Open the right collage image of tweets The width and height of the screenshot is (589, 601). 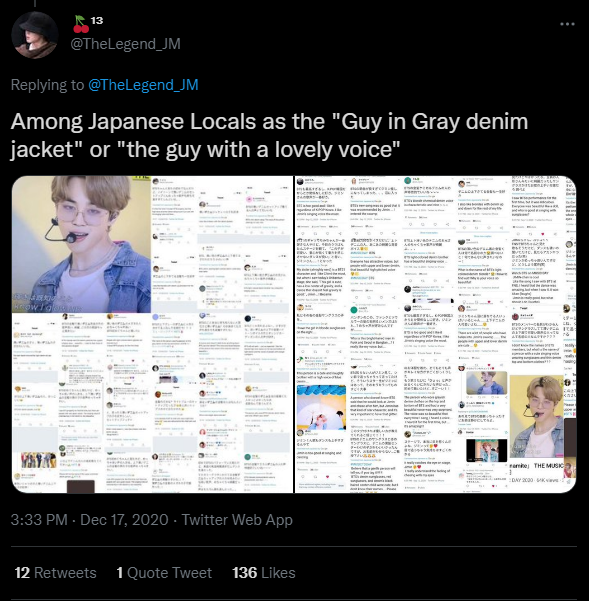pos(435,334)
